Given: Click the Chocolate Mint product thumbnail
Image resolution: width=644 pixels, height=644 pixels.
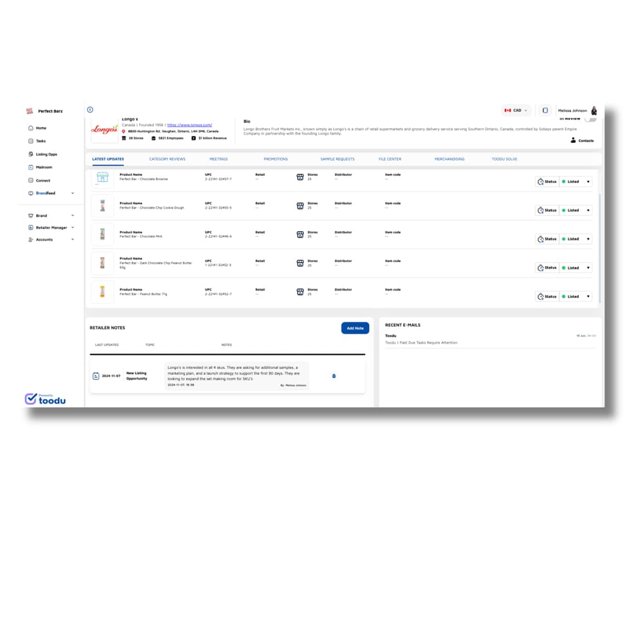Looking at the screenshot, I should click(x=102, y=234).
